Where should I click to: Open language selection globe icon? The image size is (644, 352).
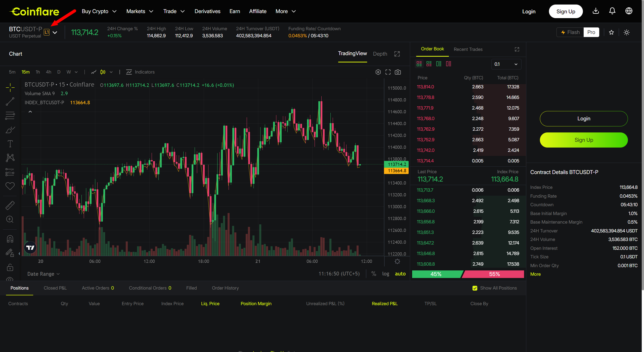[x=629, y=11]
